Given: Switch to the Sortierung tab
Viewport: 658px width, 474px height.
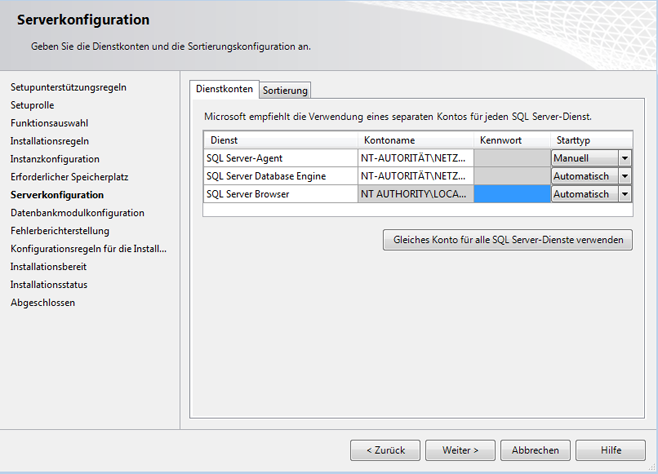Looking at the screenshot, I should click(x=285, y=90).
